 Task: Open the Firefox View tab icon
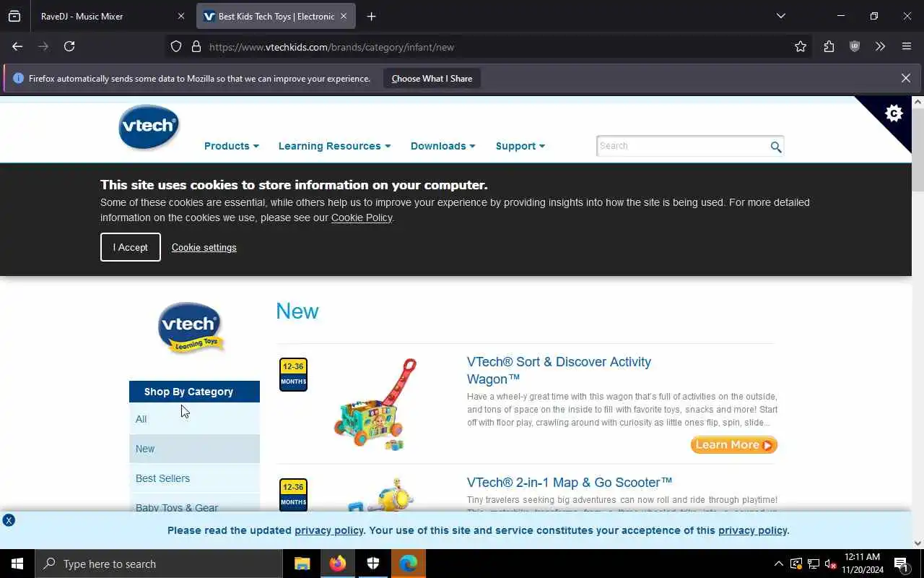(x=14, y=16)
